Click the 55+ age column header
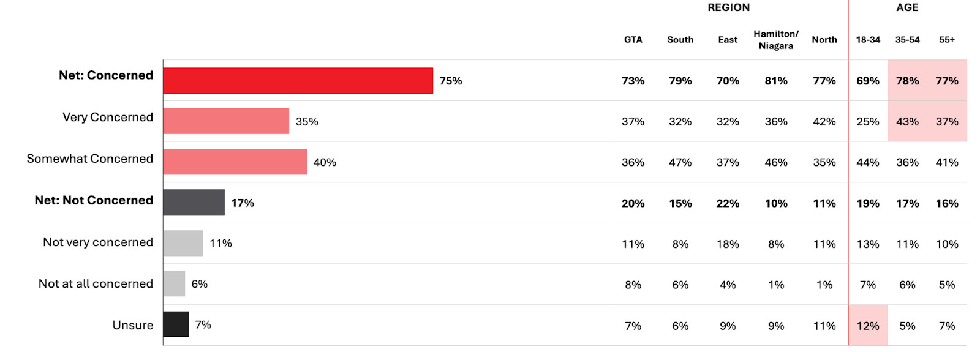The image size is (980, 352). [x=947, y=40]
